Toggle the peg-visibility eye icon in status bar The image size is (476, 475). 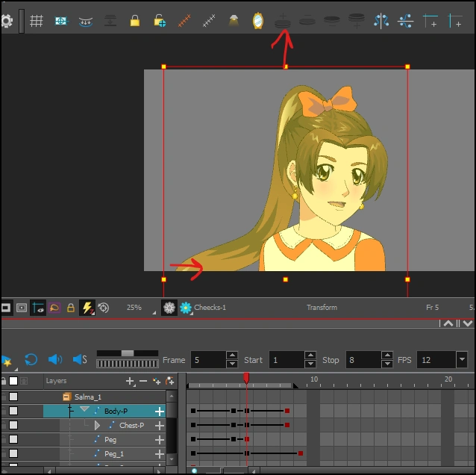point(38,308)
